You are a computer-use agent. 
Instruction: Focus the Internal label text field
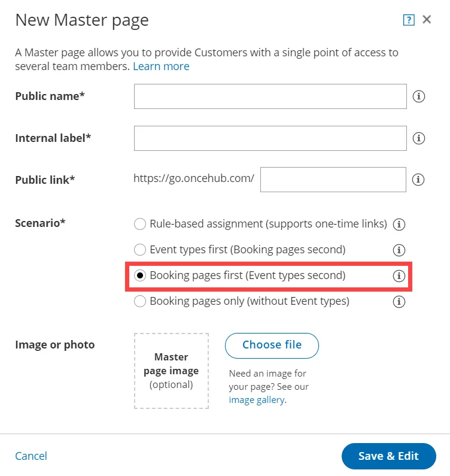pyautogui.click(x=270, y=138)
